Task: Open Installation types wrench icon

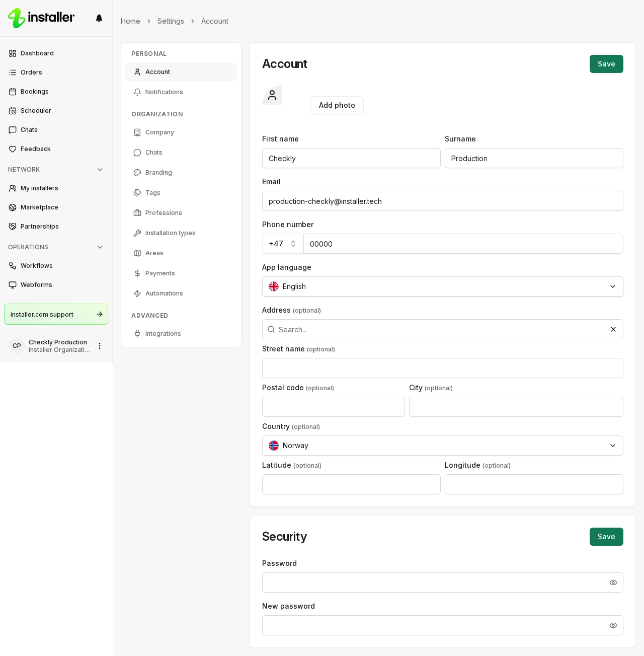Action: coord(137,233)
